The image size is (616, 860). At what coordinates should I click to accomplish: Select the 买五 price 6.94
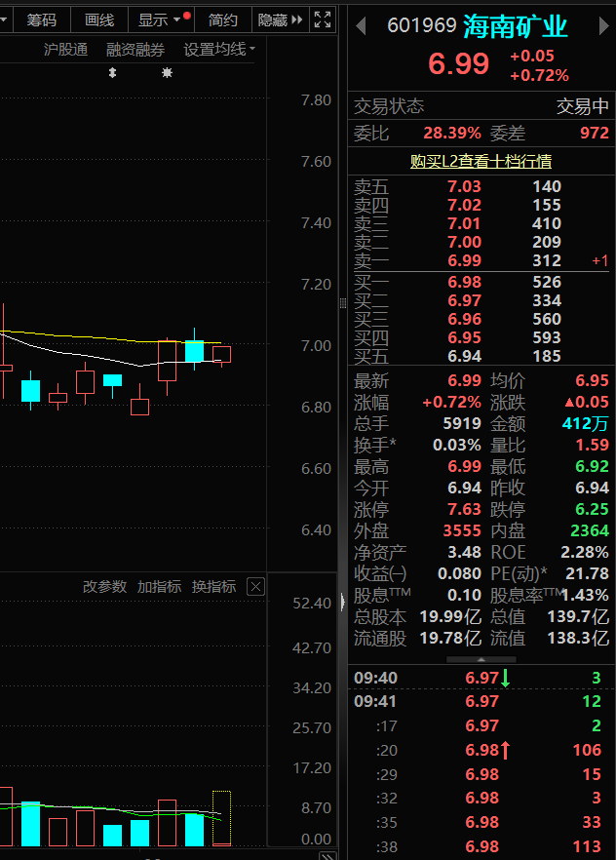[x=464, y=357]
